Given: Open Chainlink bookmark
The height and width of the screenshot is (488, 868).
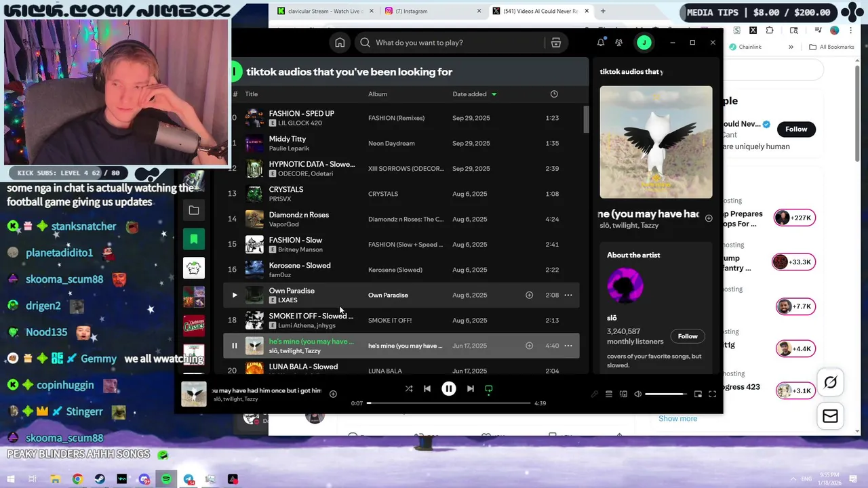Looking at the screenshot, I should [745, 47].
